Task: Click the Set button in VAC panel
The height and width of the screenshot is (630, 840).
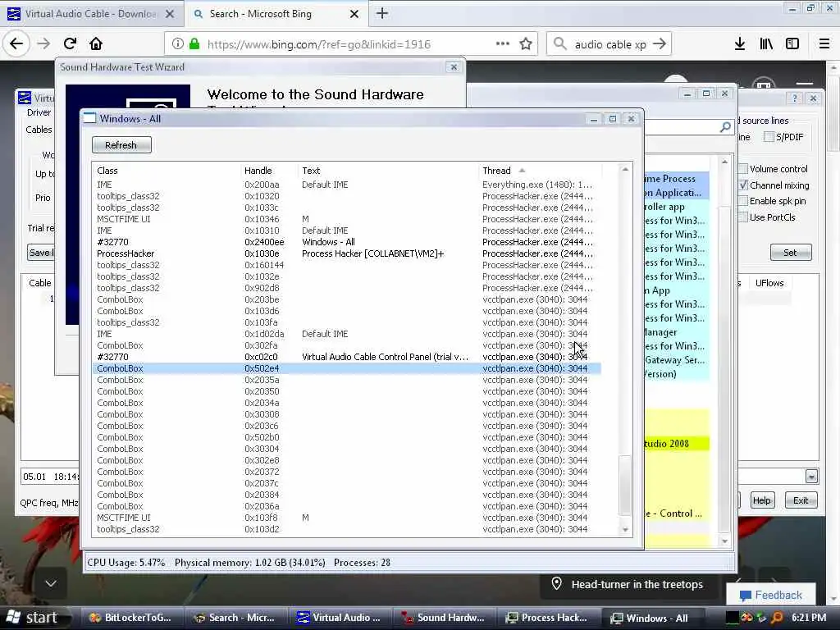Action: (x=791, y=253)
